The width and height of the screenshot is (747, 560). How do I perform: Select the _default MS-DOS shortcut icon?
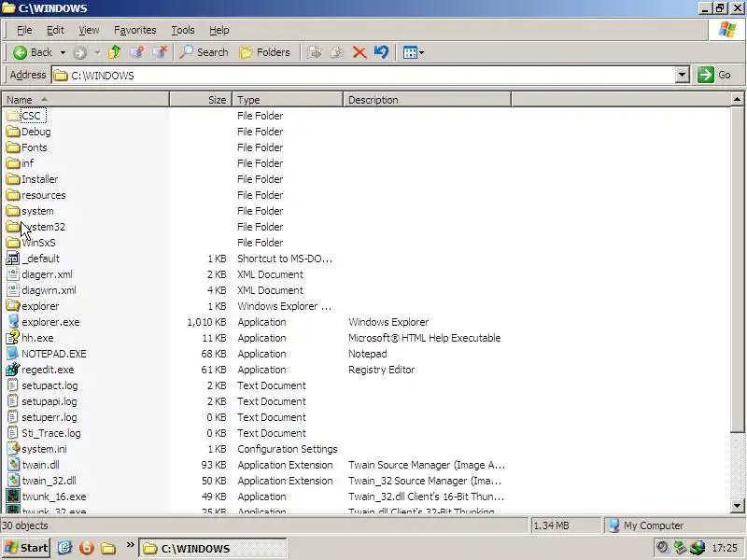12,259
